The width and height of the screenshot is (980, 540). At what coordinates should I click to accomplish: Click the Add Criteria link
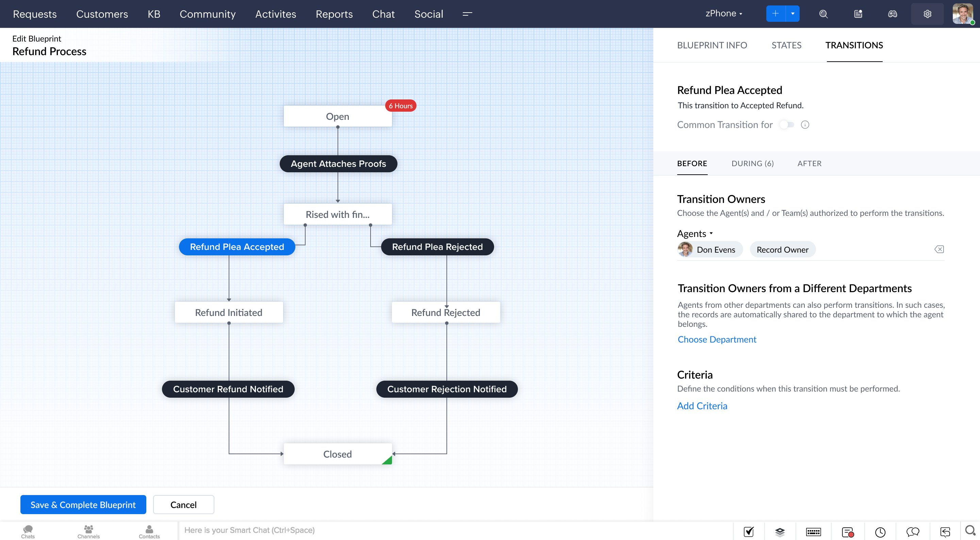coord(702,406)
